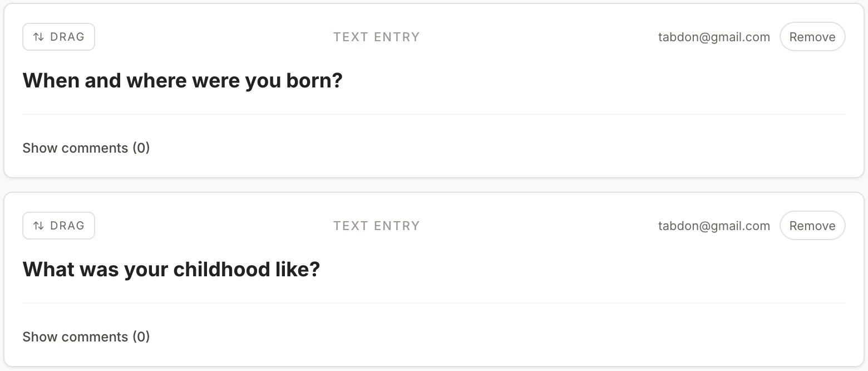
Task: Remove the "What was your childhood like?" entry
Action: pos(812,226)
